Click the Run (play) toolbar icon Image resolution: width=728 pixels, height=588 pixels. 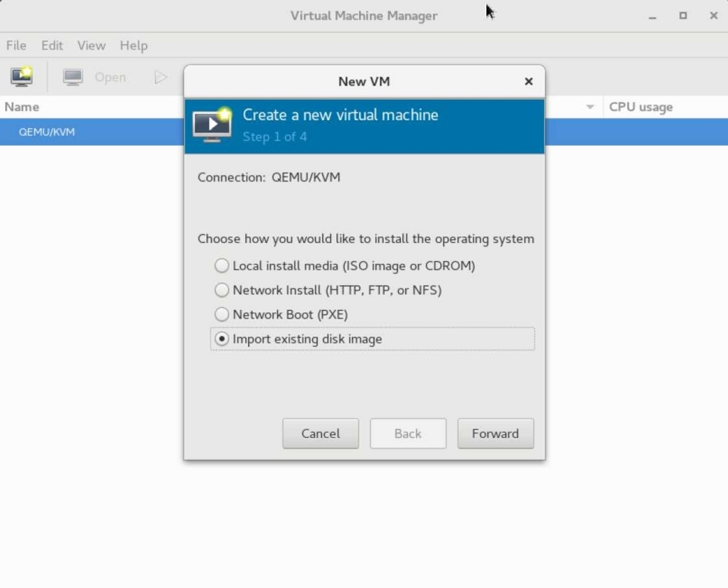coord(160,77)
